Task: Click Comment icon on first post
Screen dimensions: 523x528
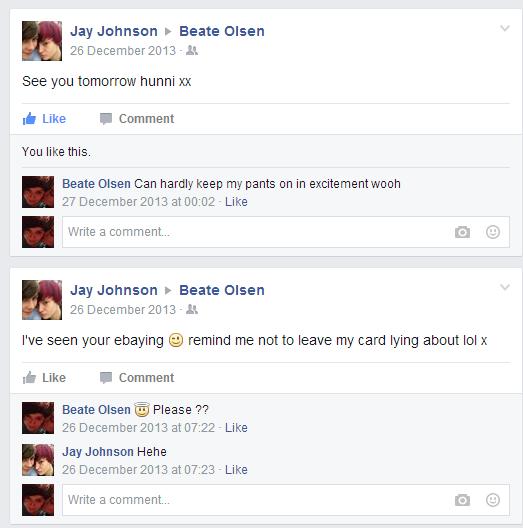Action: (x=106, y=119)
